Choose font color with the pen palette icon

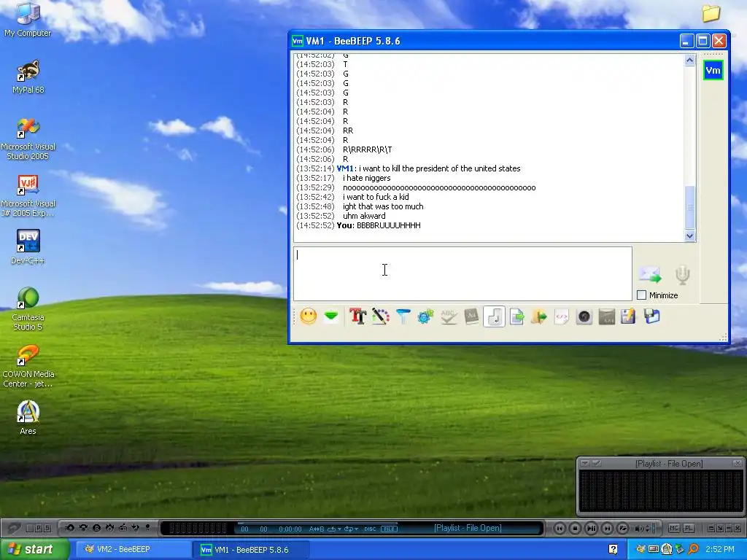(x=380, y=316)
